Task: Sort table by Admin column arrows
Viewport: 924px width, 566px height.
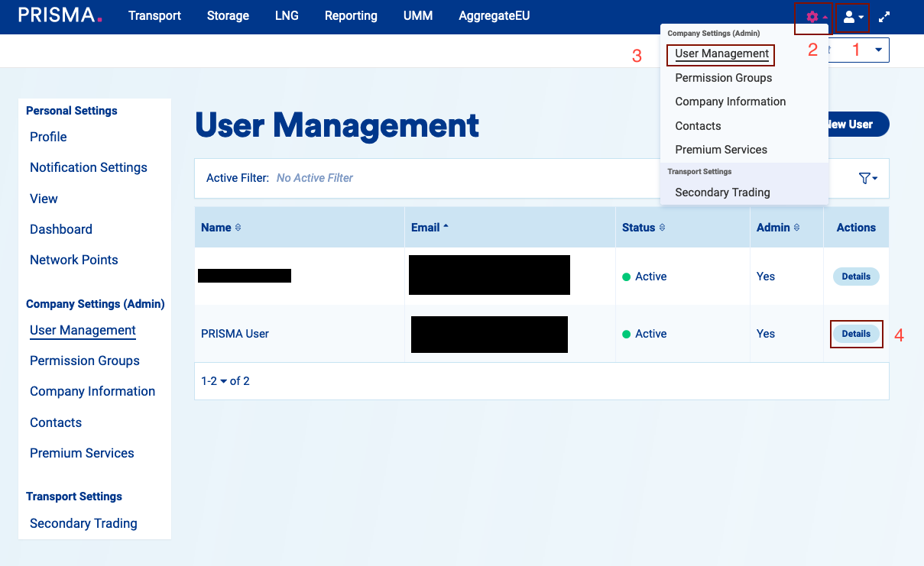Action: (796, 228)
